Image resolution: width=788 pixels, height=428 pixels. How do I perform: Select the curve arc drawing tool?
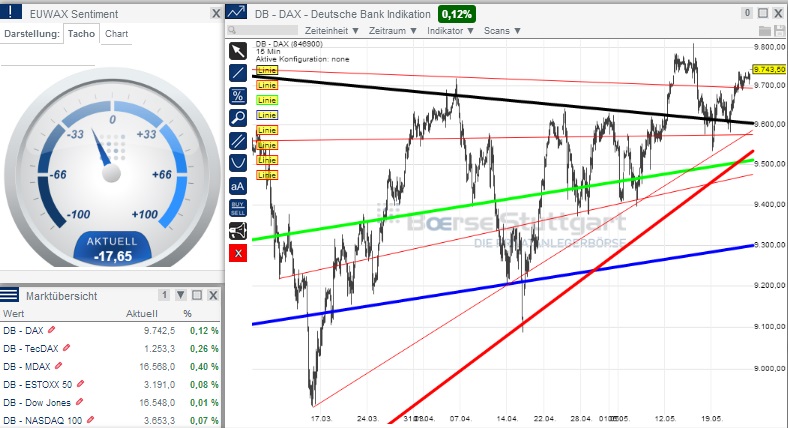pyautogui.click(x=238, y=163)
